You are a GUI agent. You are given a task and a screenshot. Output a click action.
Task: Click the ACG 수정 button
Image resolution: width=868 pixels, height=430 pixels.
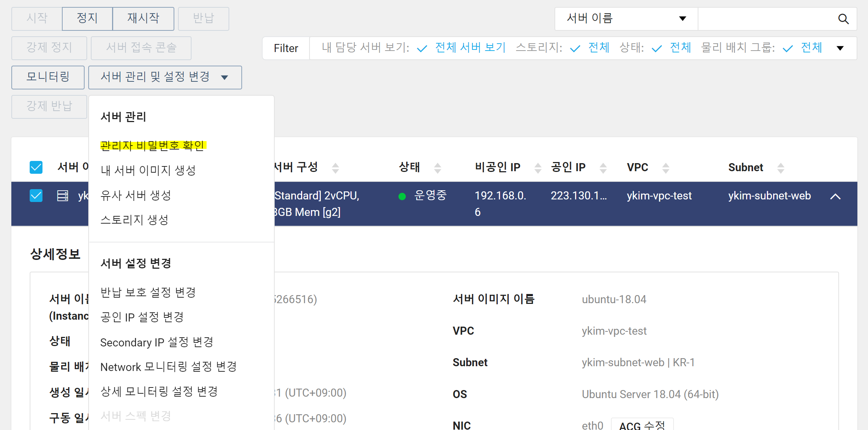[x=642, y=425]
